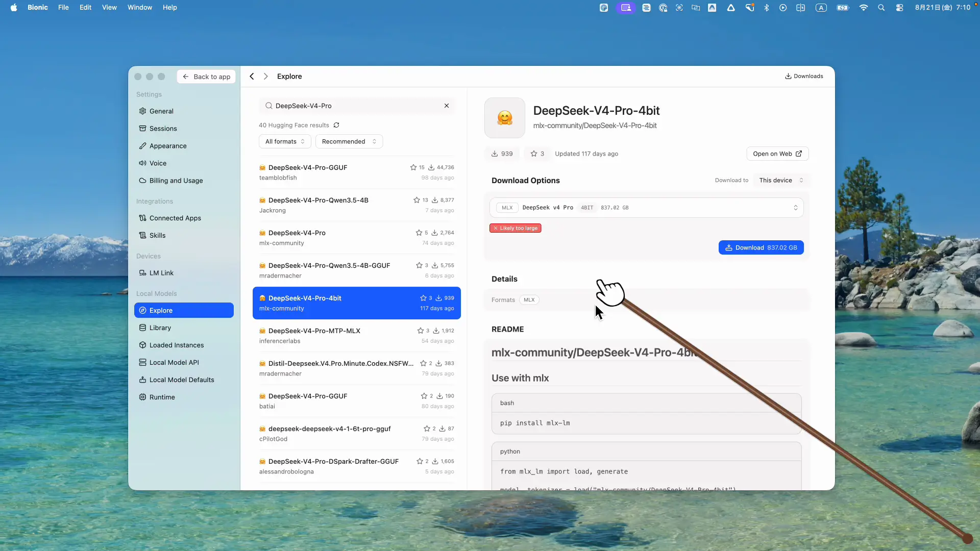Clear the search field with X
This screenshot has width=980, height=551.
point(447,106)
